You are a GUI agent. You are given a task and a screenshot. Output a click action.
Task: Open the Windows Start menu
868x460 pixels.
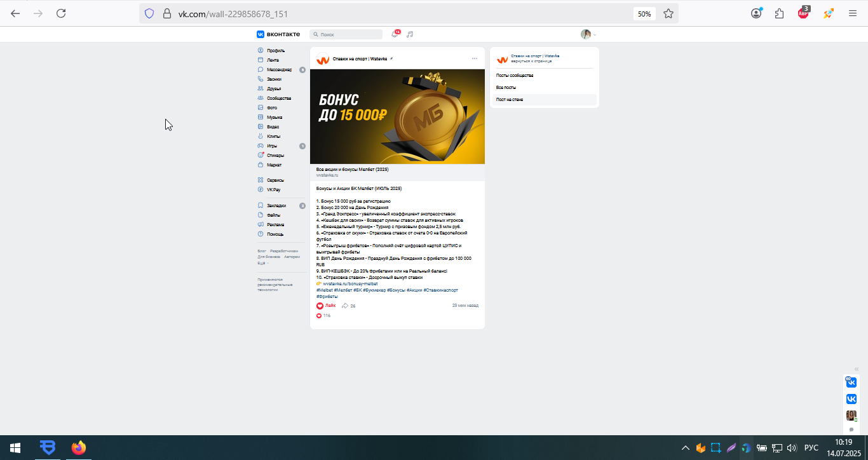pyautogui.click(x=15, y=448)
